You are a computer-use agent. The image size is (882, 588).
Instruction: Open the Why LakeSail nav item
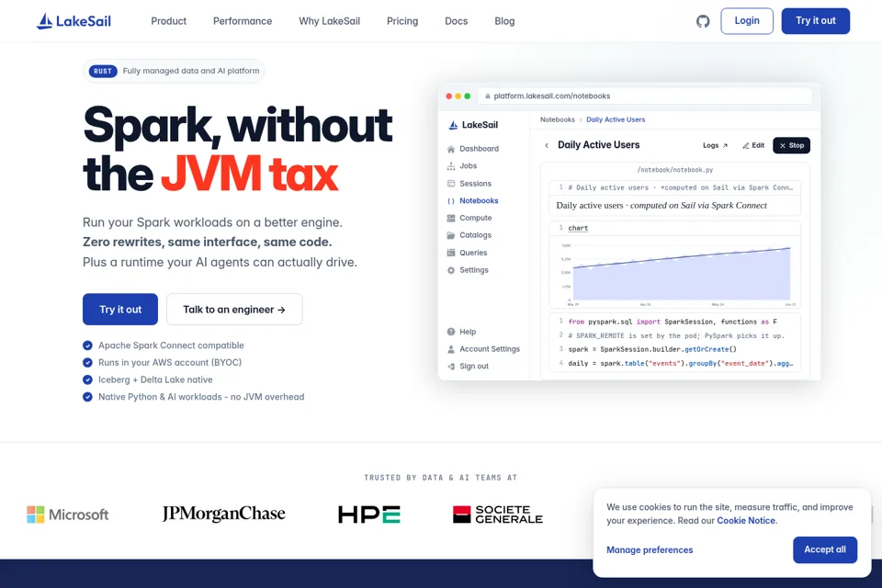[x=329, y=21]
